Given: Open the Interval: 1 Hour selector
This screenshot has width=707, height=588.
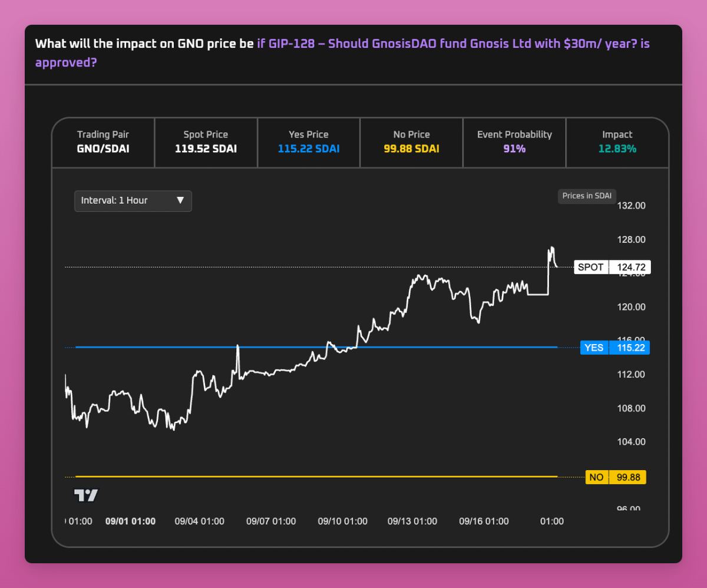Looking at the screenshot, I should click(x=133, y=201).
